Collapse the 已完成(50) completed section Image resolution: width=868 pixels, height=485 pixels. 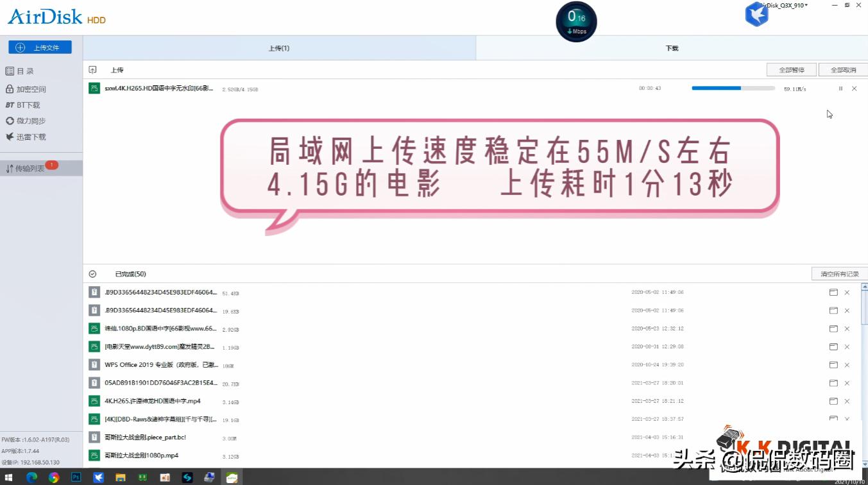pos(94,273)
